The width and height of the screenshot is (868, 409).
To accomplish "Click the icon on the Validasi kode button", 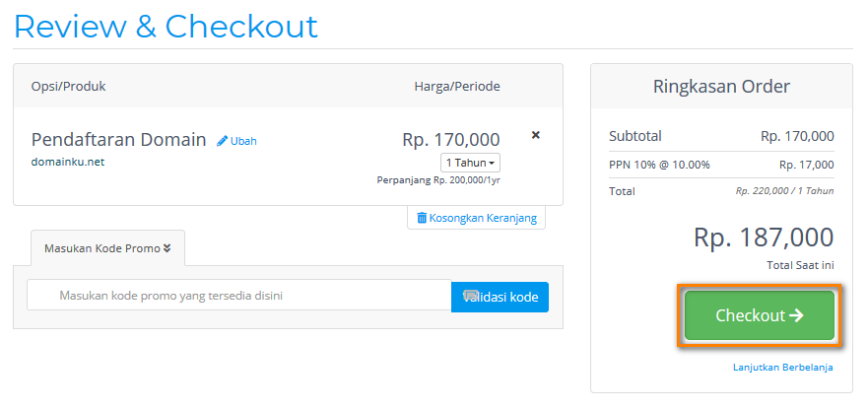I will [470, 296].
